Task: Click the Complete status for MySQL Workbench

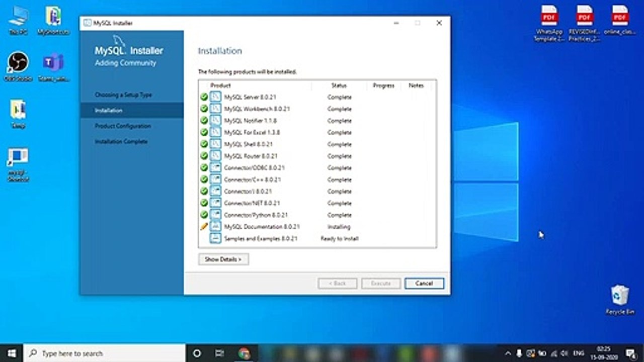Action: coord(339,109)
